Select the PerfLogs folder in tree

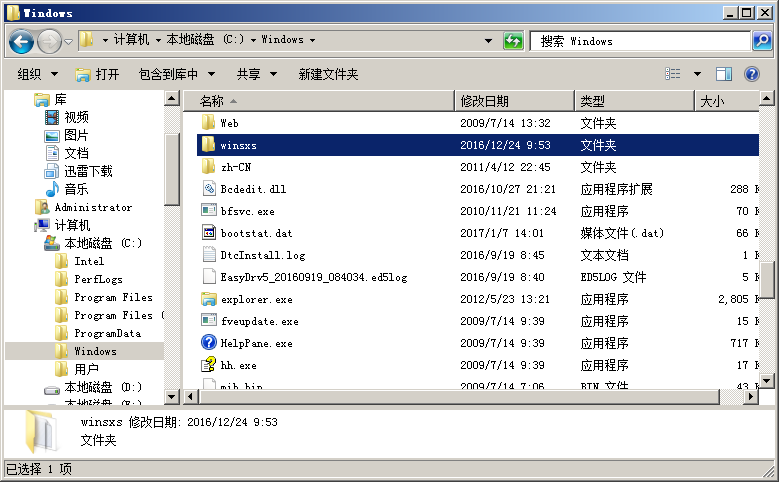(97, 279)
